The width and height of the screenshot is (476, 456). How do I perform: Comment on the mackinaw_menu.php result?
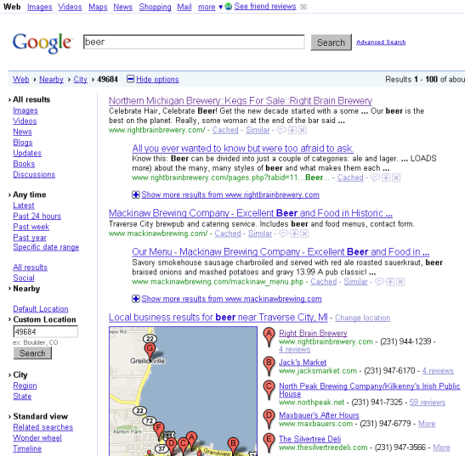coord(379,282)
